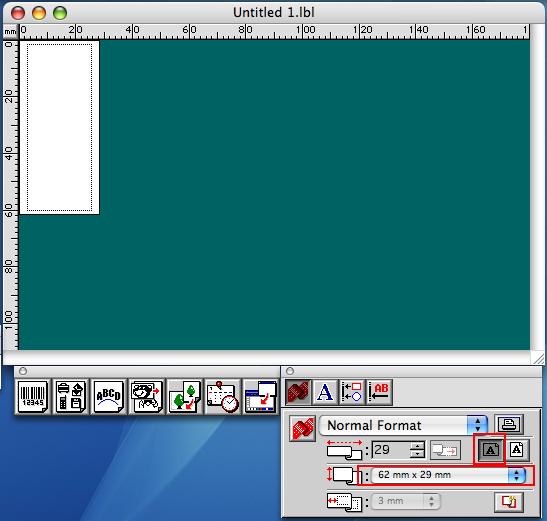The image size is (547, 521).
Task: Insert clip art with the cartoon face icon
Action: tap(147, 396)
